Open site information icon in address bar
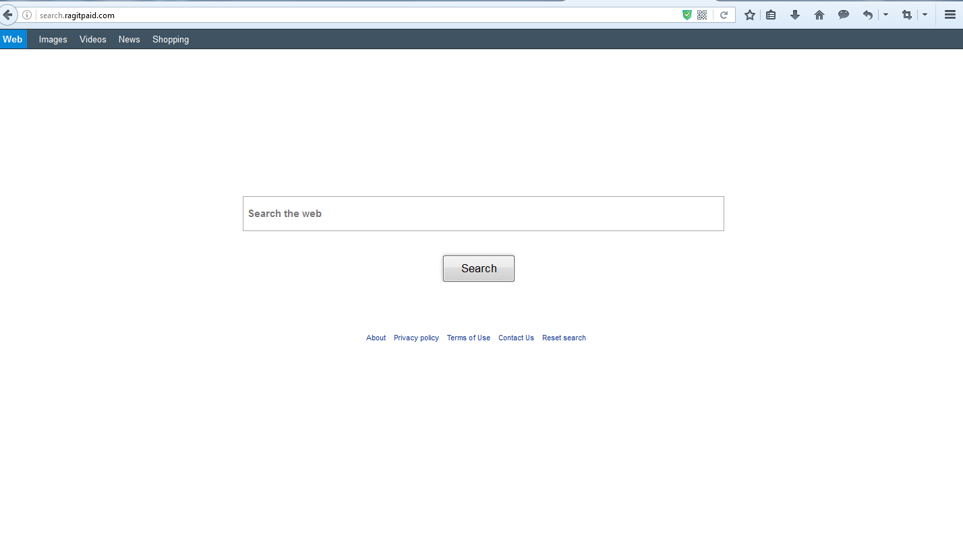Screen dimensions: 963x560 pos(27,15)
